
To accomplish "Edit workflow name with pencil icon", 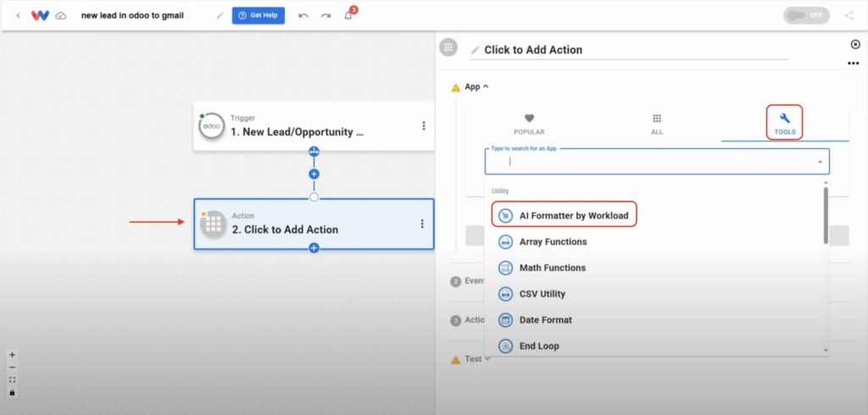I will tap(220, 15).
